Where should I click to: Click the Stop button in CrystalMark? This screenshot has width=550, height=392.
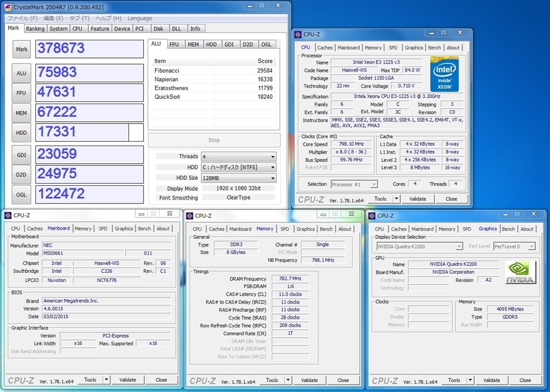tap(214, 140)
